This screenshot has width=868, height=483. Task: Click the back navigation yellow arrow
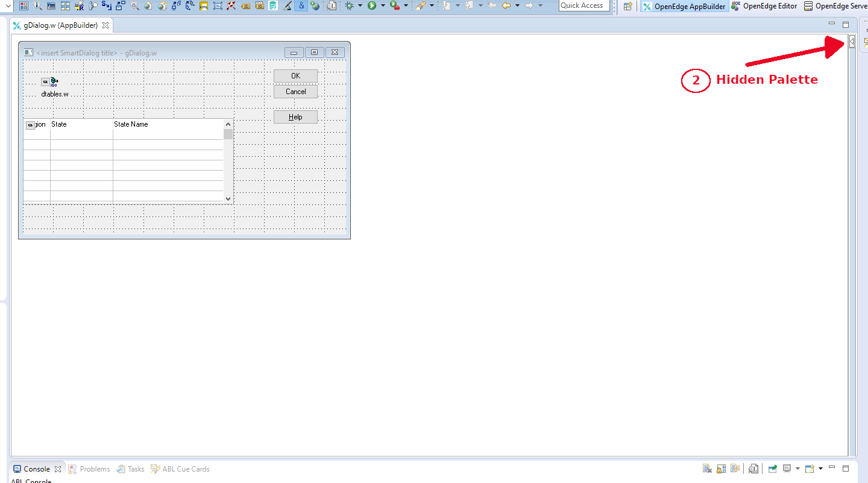coord(506,5)
